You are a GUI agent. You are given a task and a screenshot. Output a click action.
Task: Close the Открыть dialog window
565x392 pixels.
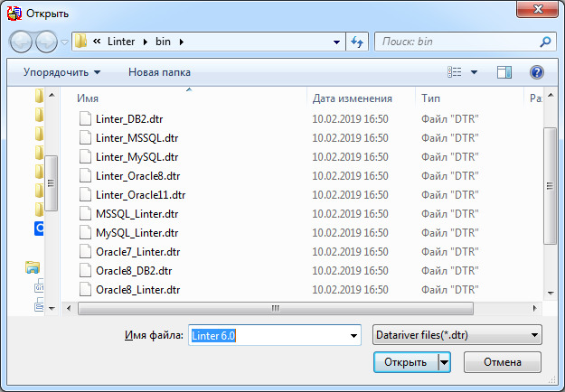coord(537,9)
